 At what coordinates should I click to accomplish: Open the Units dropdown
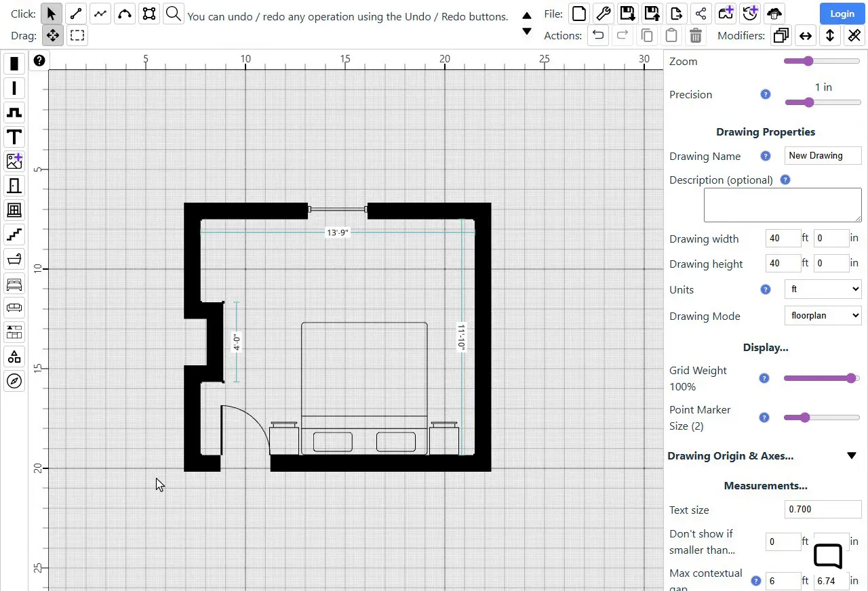pos(823,289)
